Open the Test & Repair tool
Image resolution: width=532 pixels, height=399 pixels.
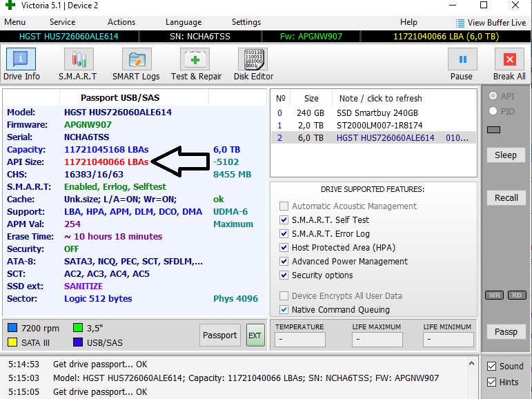click(195, 59)
